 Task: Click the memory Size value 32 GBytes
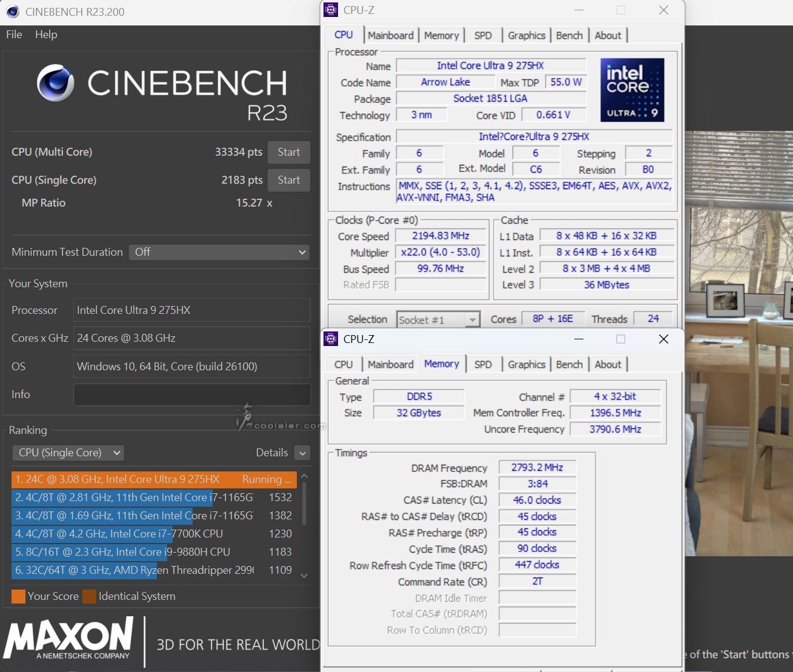click(419, 413)
